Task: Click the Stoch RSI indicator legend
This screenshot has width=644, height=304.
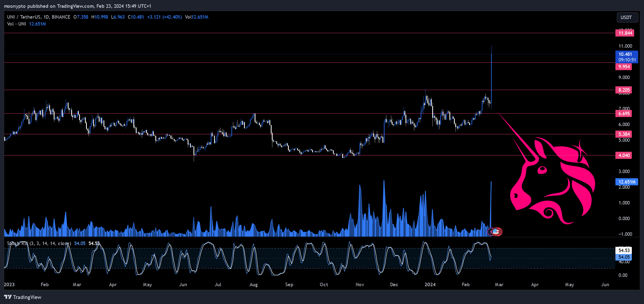Action: [39, 243]
